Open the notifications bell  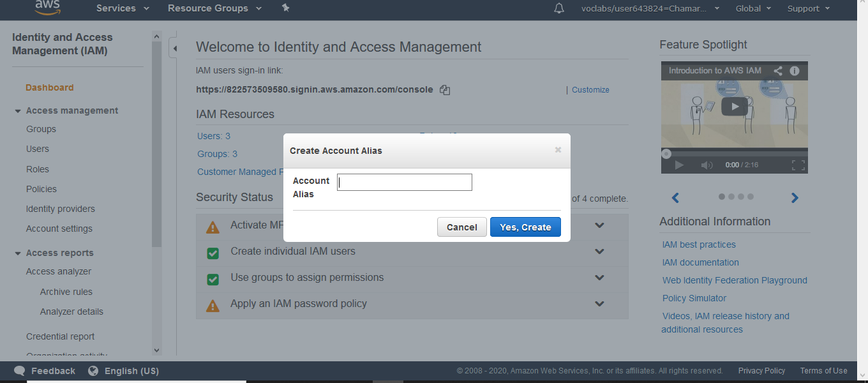pyautogui.click(x=559, y=8)
